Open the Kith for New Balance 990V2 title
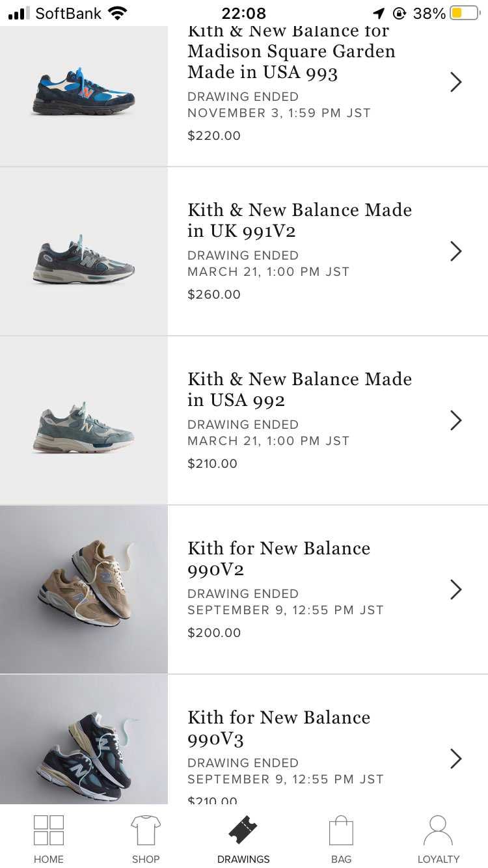Screen dimensions: 488x868 (278, 558)
